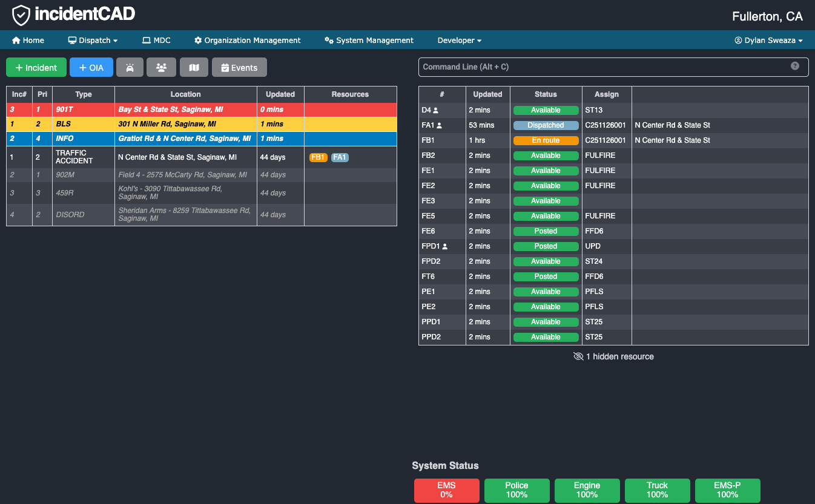The image size is (815, 504).
Task: Click the FB1 resource badge on Traffic Accident
Action: coord(318,157)
